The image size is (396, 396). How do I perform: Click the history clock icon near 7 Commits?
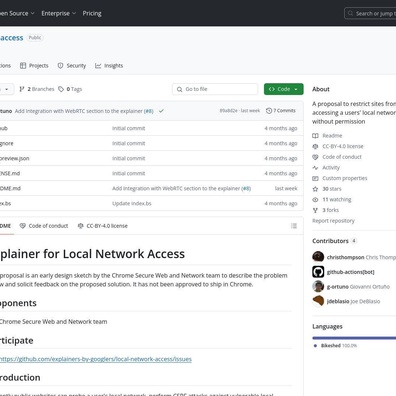point(269,111)
